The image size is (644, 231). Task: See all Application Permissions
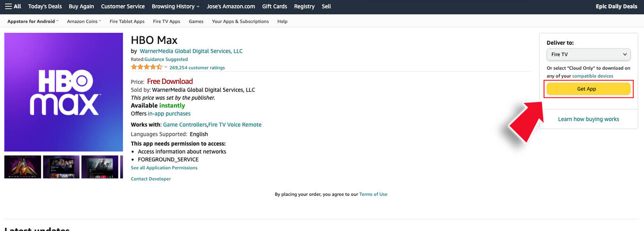164,168
